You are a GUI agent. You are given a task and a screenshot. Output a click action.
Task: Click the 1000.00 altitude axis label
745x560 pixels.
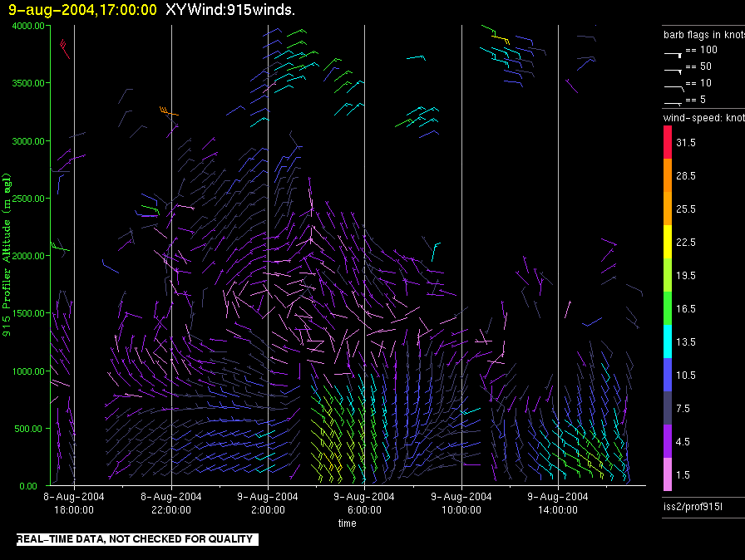pos(28,371)
